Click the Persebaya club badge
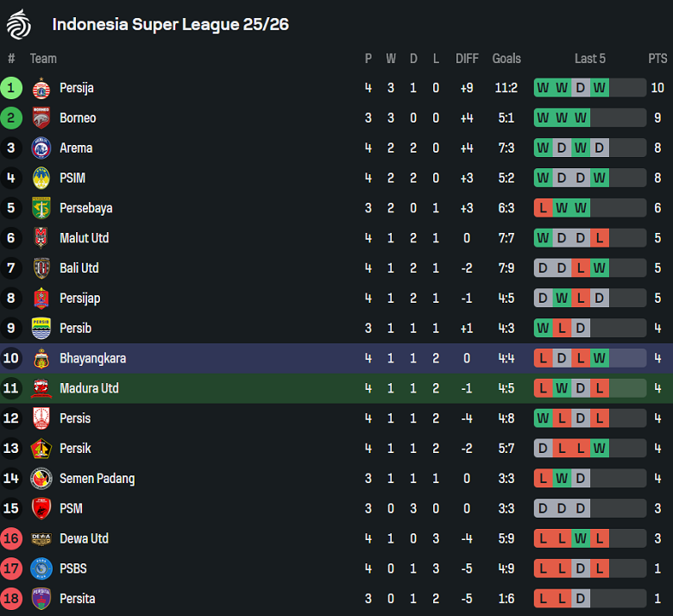Viewport: 673px width, 616px height. [x=41, y=208]
